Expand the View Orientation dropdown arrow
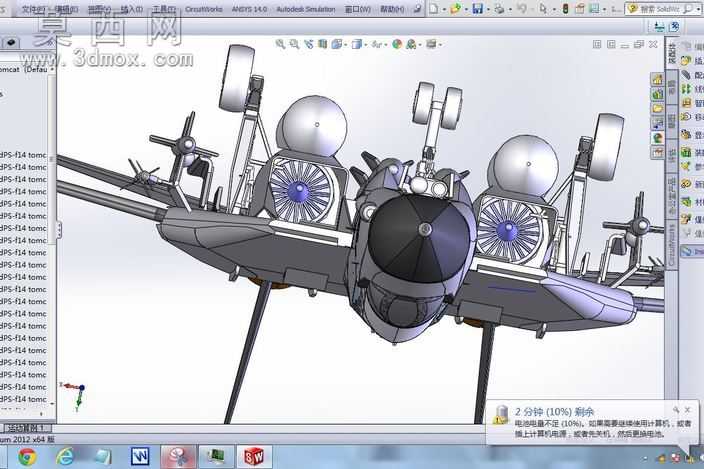 coord(346,45)
